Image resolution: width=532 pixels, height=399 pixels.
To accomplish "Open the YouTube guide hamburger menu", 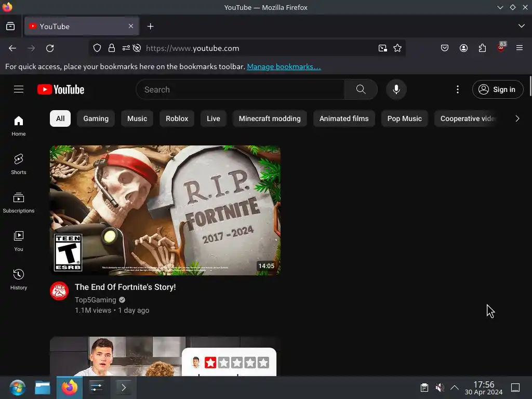I will pyautogui.click(x=19, y=89).
